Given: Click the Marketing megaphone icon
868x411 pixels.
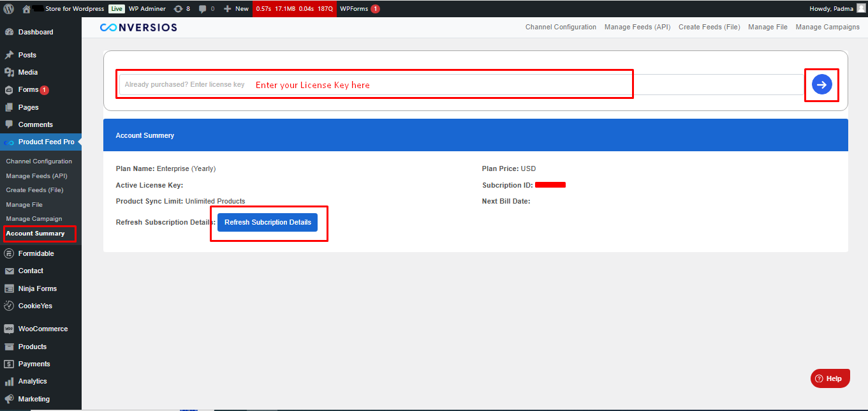Looking at the screenshot, I should [9, 399].
